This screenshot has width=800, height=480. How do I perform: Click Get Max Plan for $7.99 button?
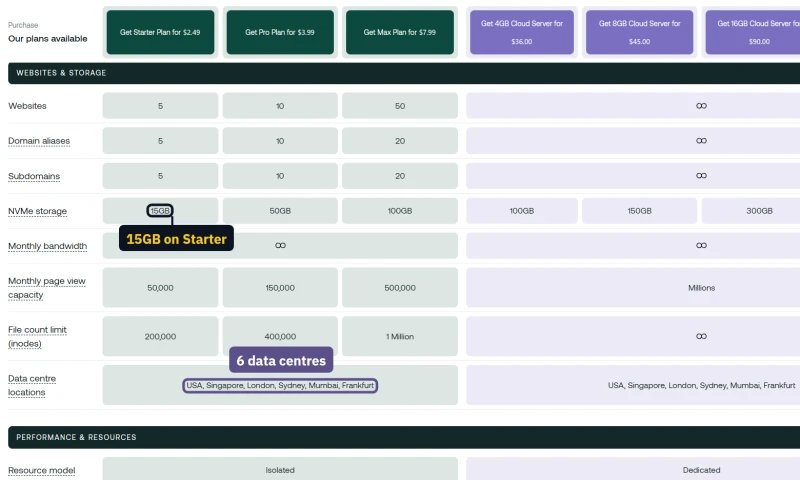coord(399,32)
